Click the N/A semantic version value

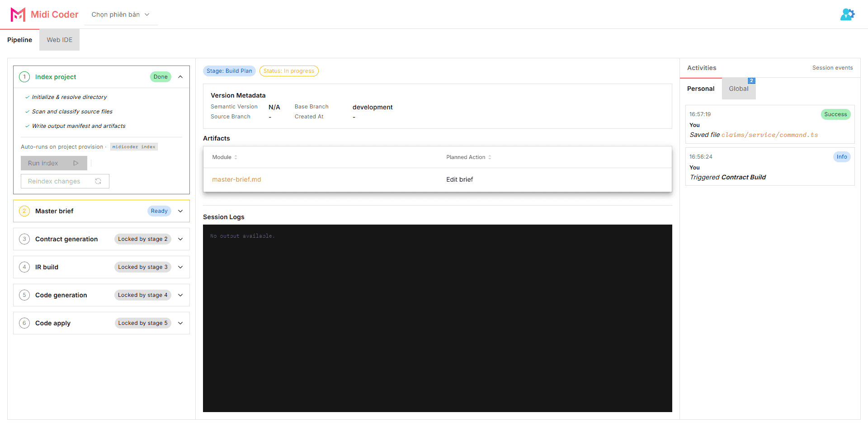coord(274,107)
